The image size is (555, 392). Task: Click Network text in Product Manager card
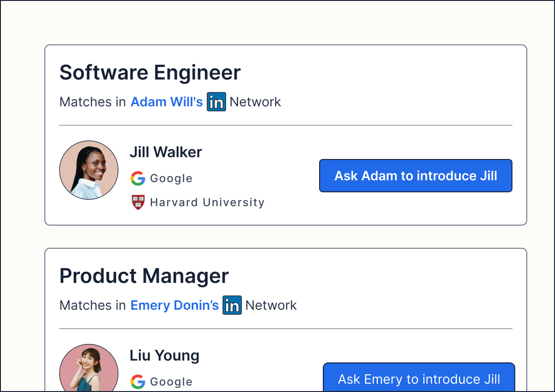pos(271,305)
